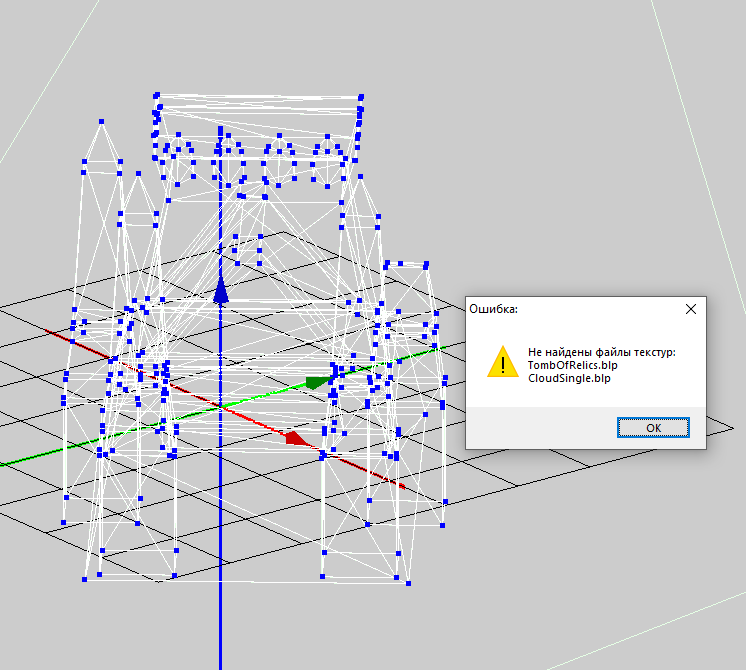
Task: Click the green Y-axis arrowhead
Action: [x=319, y=382]
